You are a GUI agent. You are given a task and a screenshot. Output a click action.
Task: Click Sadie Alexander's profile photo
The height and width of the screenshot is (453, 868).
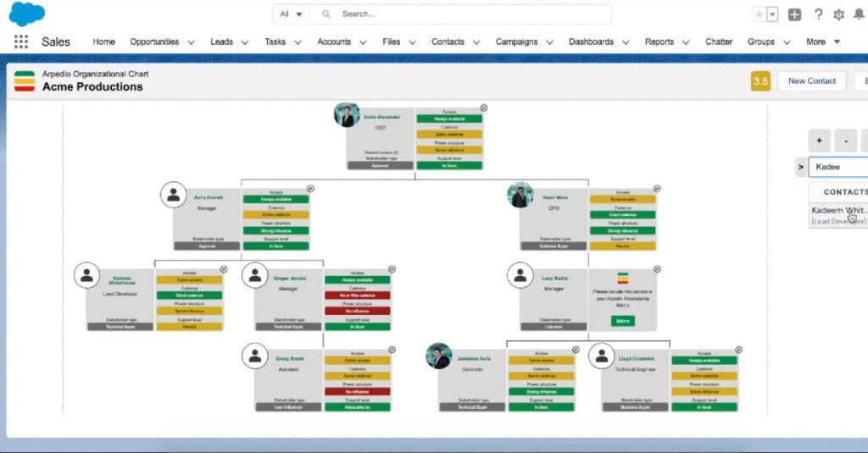(347, 114)
